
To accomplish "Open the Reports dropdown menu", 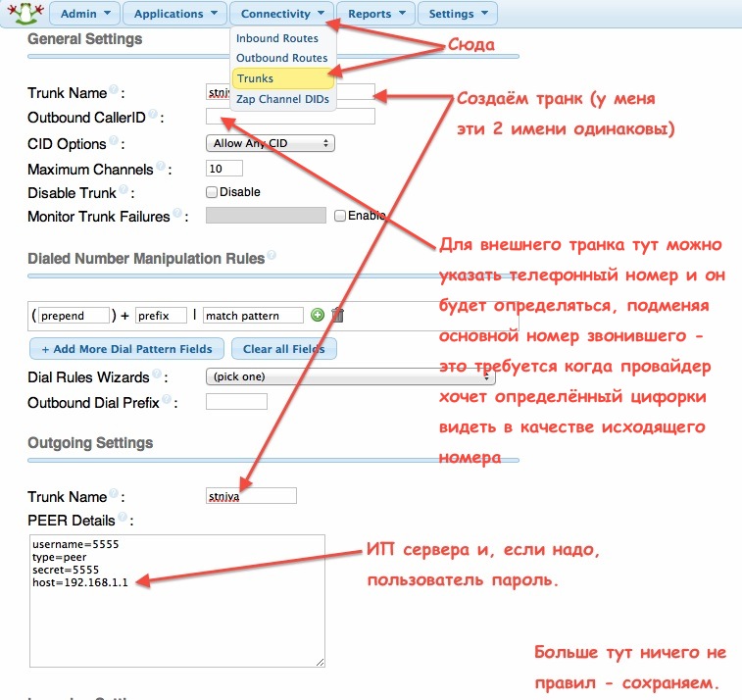I will coord(376,14).
